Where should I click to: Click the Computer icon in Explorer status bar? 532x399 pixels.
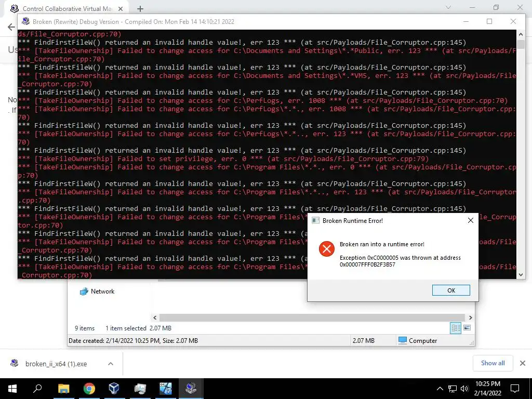pyautogui.click(x=403, y=340)
